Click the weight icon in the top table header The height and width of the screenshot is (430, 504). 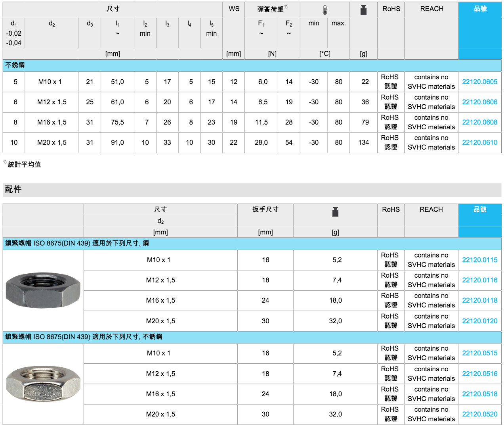363,10
